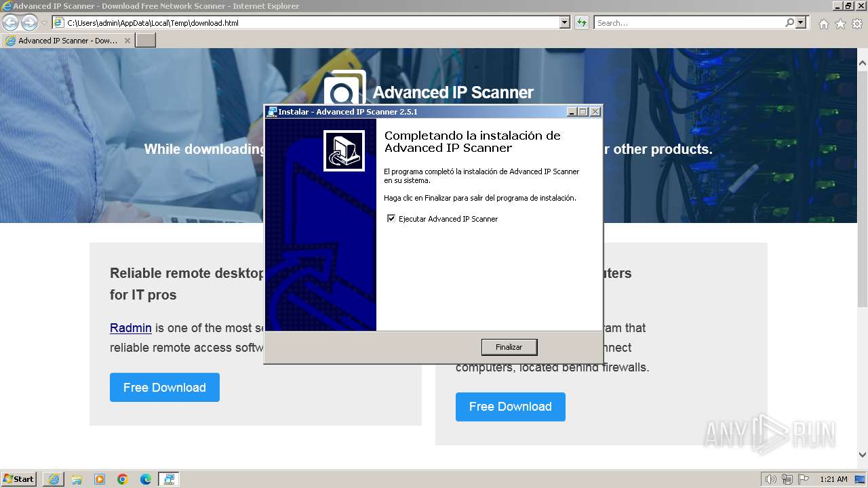Close the Advanced IP Scanner tab
Viewport: 868px width, 488px height.
click(x=127, y=41)
